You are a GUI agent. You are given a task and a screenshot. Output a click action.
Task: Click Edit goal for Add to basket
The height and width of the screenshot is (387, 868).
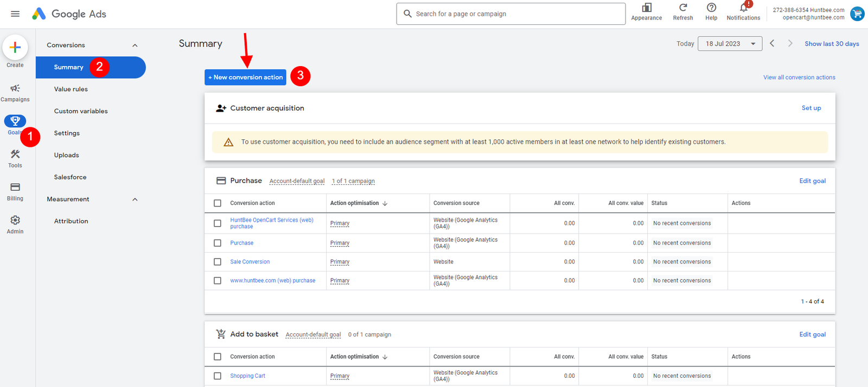click(x=812, y=334)
